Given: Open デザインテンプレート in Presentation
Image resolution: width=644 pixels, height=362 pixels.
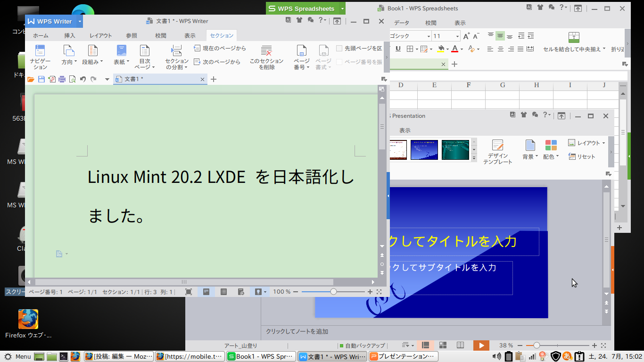Looking at the screenshot, I should point(497,152).
